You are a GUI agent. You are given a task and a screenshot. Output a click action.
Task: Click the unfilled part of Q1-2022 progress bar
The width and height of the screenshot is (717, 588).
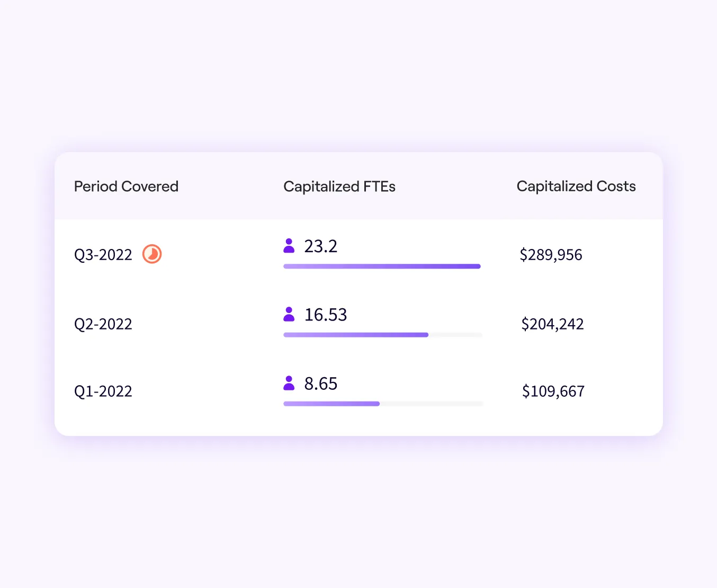[x=432, y=404]
